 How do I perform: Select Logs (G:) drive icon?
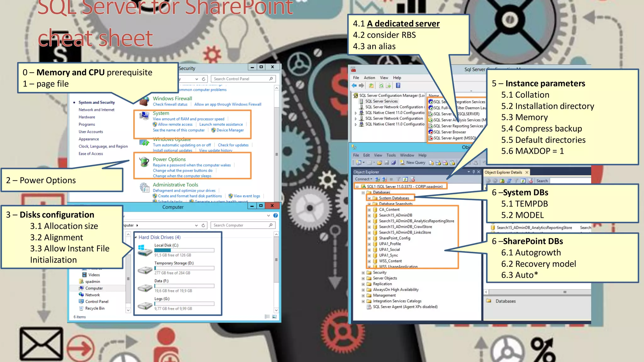pyautogui.click(x=145, y=305)
